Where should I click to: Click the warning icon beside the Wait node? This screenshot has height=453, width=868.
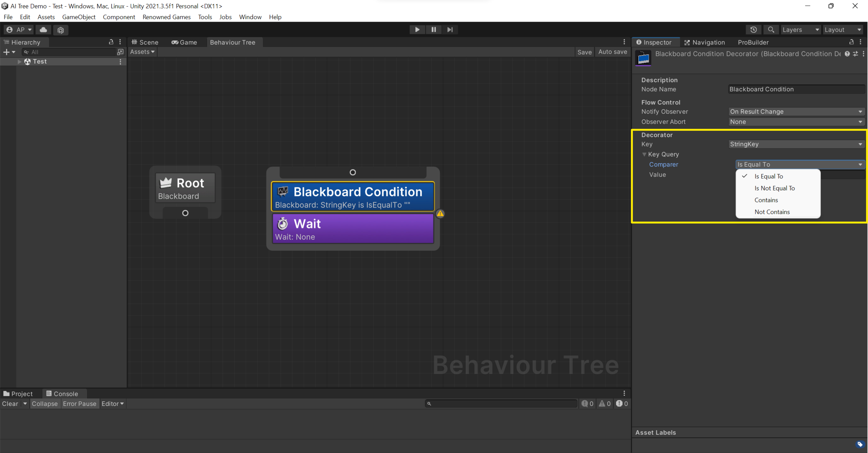(x=440, y=214)
